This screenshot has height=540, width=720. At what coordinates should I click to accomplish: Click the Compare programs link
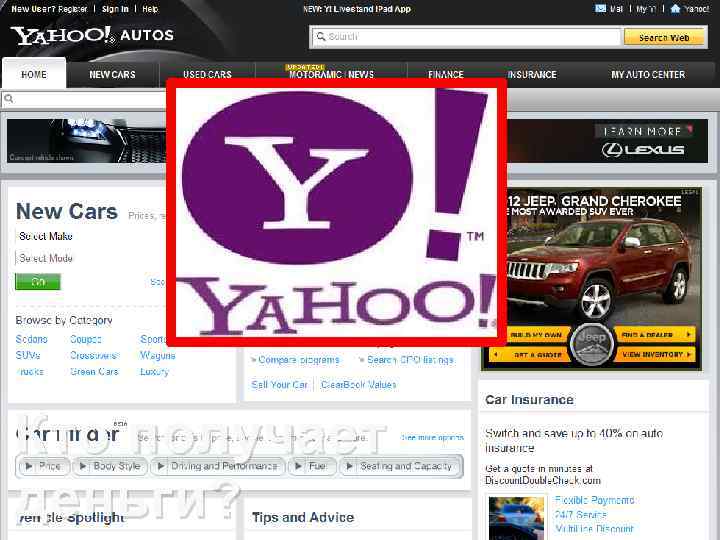(298, 360)
